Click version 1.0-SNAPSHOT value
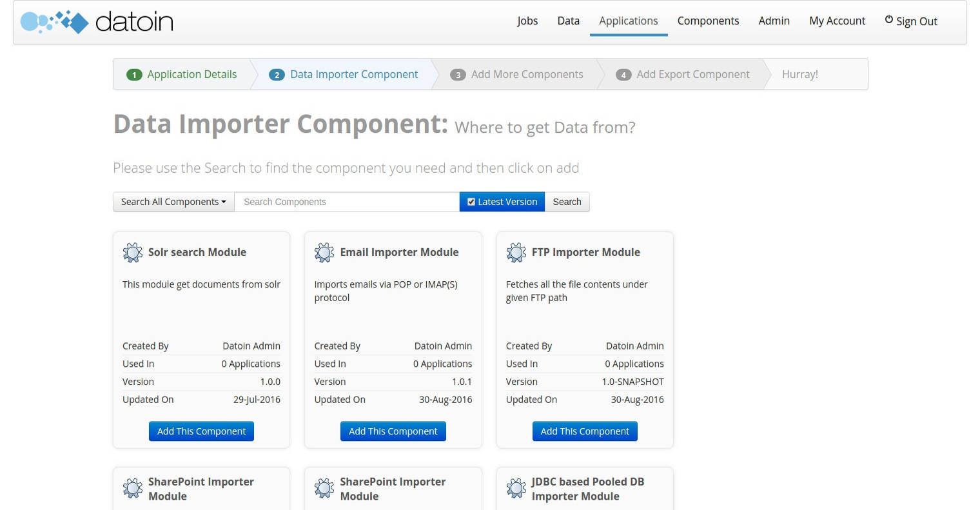The image size is (980, 510). pos(632,382)
